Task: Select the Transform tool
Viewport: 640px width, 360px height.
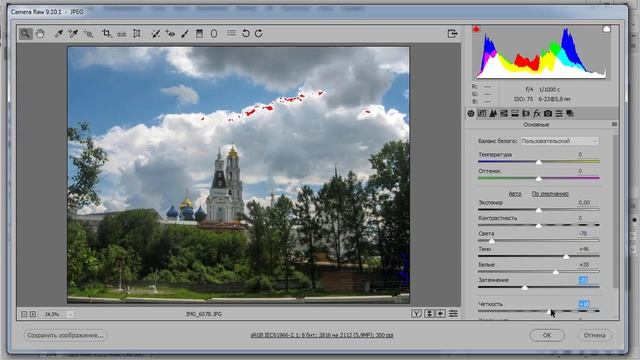Action: (x=137, y=33)
